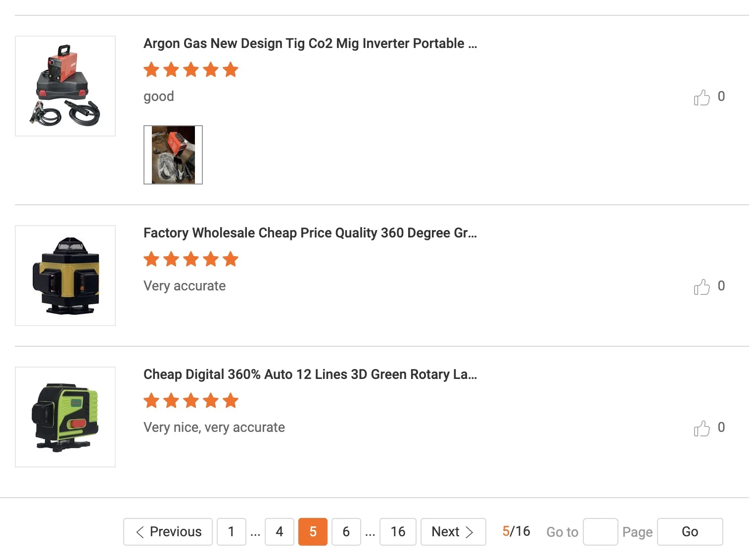The image size is (753, 560).
Task: Open the green rotary laser product image
Action: pos(65,417)
